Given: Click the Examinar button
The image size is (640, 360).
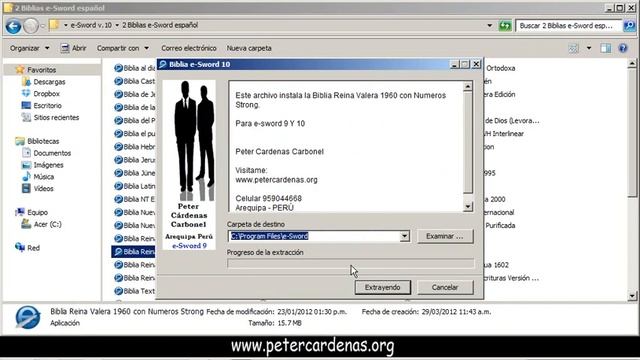Looking at the screenshot, I should pyautogui.click(x=445, y=236).
